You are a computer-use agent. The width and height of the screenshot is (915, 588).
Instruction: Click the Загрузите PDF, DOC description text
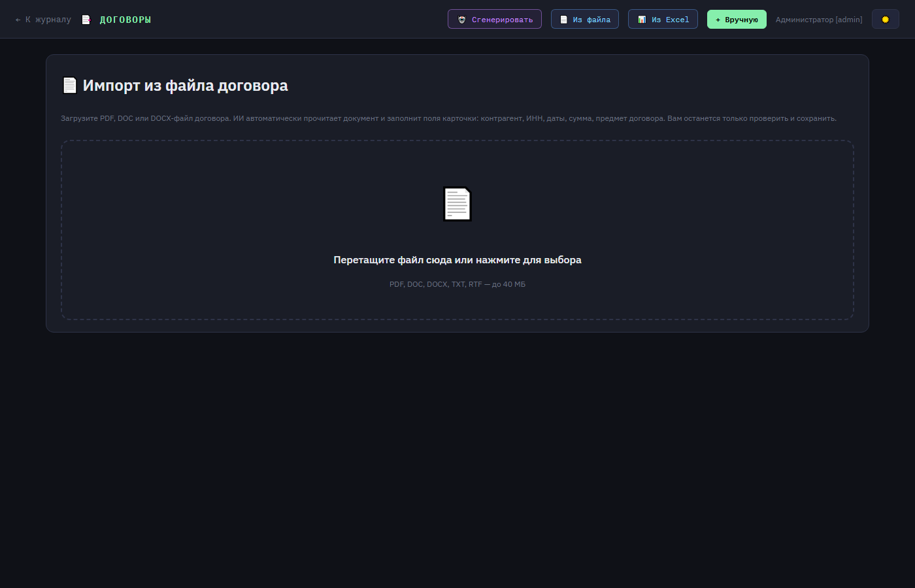click(448, 118)
